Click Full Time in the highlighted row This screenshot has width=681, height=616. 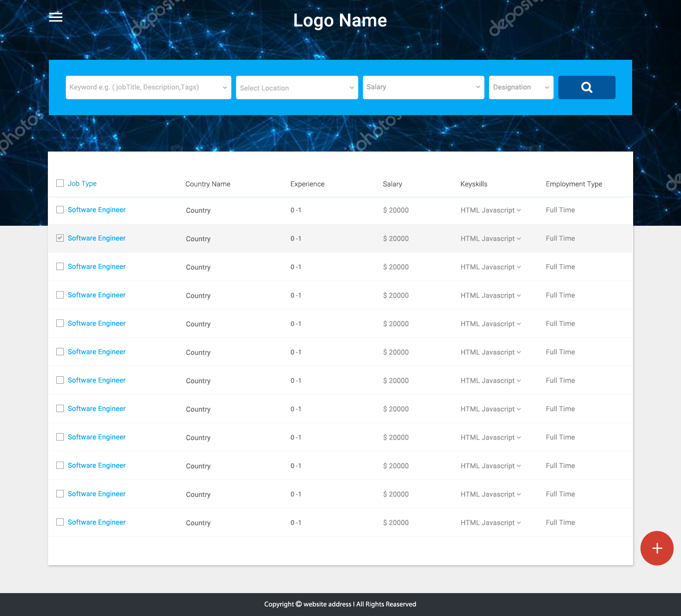(560, 238)
